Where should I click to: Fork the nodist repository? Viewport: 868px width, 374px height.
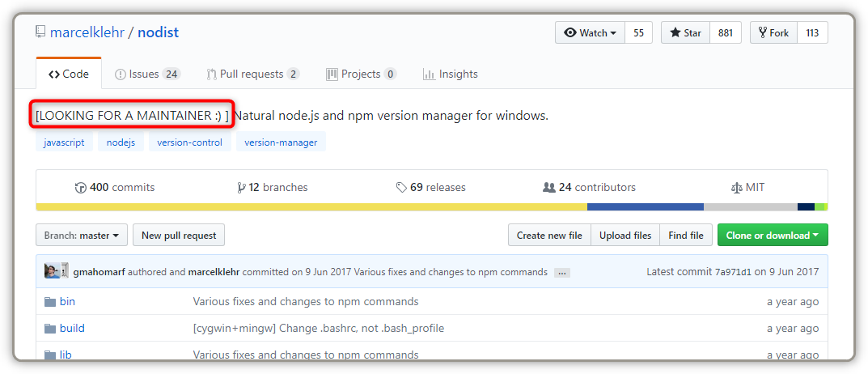[774, 32]
